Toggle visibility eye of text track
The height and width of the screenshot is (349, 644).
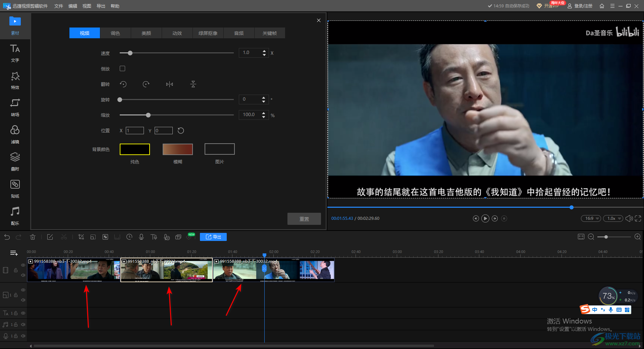point(23,313)
